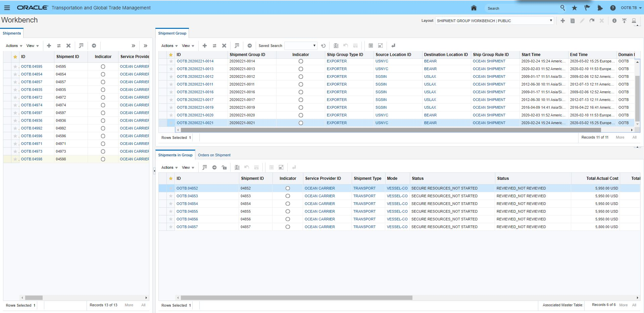
Task: Open the hamburger navigation menu
Action: coord(7,8)
